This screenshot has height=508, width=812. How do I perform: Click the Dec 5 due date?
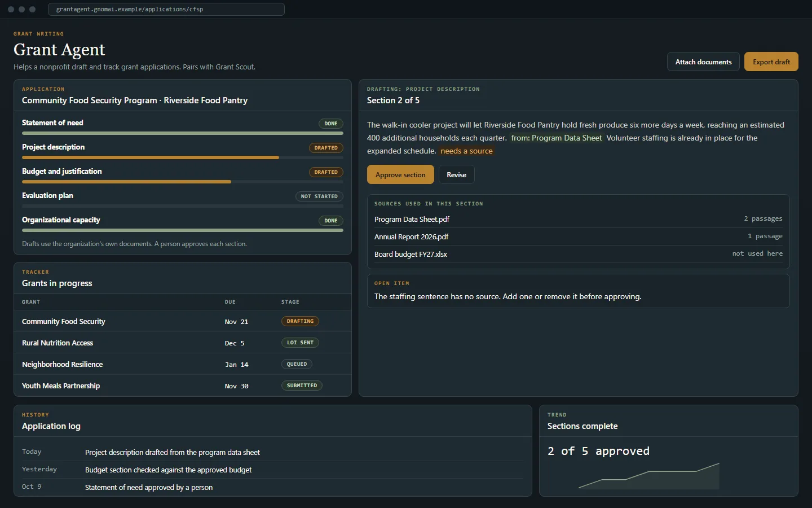235,343
